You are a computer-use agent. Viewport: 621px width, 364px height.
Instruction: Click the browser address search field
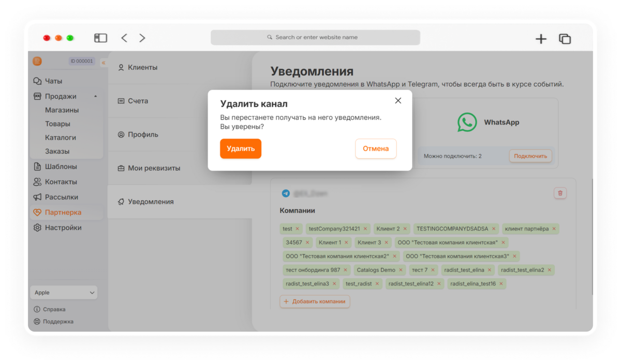point(315,37)
